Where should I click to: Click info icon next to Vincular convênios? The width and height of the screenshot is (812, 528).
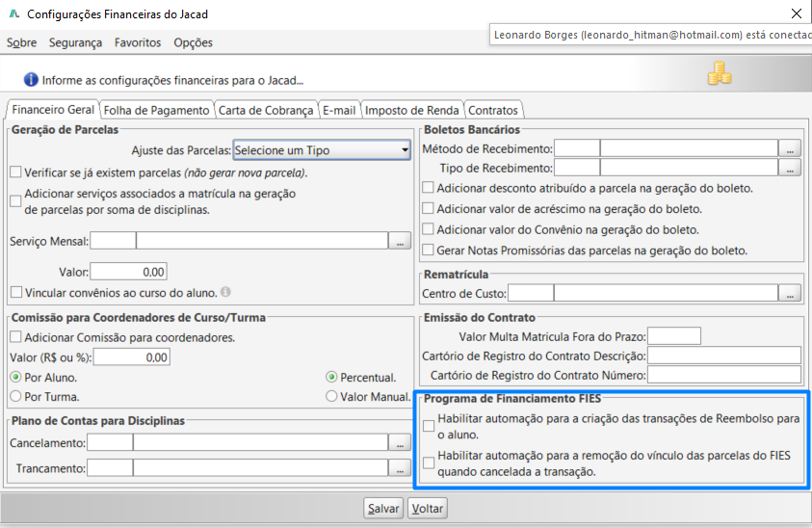pos(225,292)
